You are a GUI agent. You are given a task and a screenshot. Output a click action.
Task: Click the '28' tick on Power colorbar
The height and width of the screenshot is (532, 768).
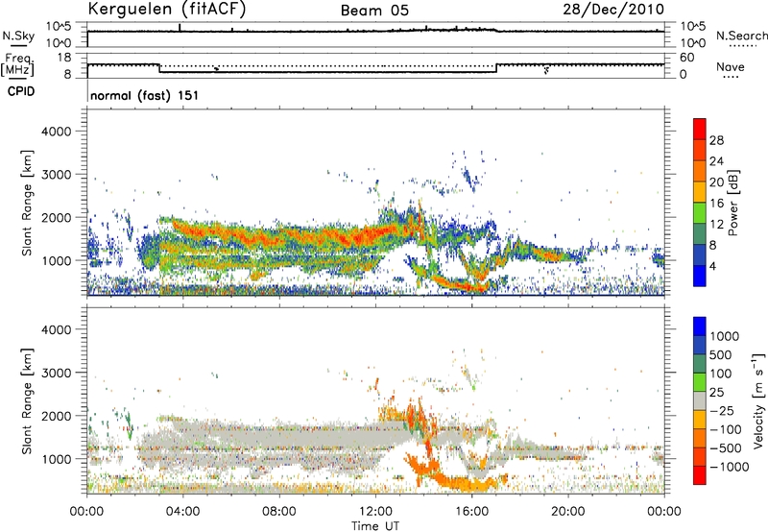click(x=716, y=140)
